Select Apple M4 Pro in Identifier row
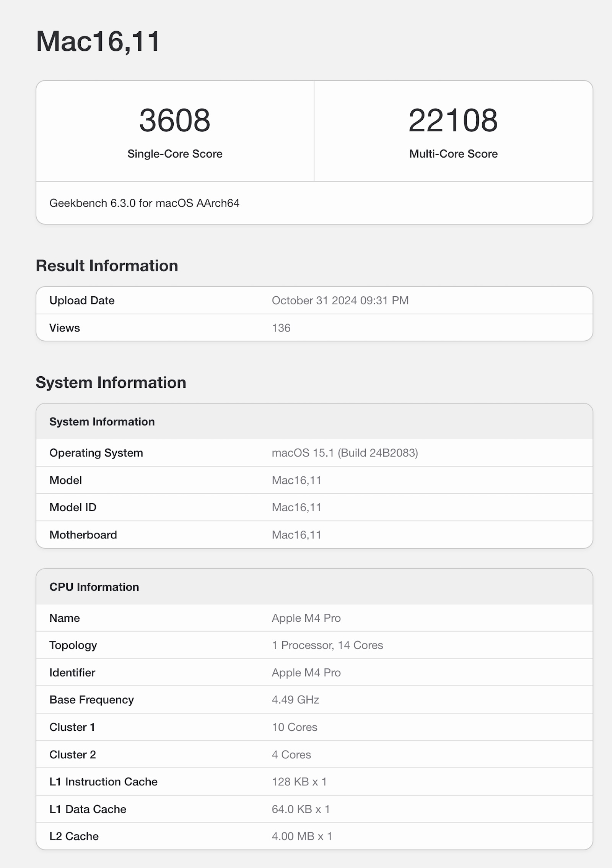Viewport: 612px width, 868px height. 306,673
